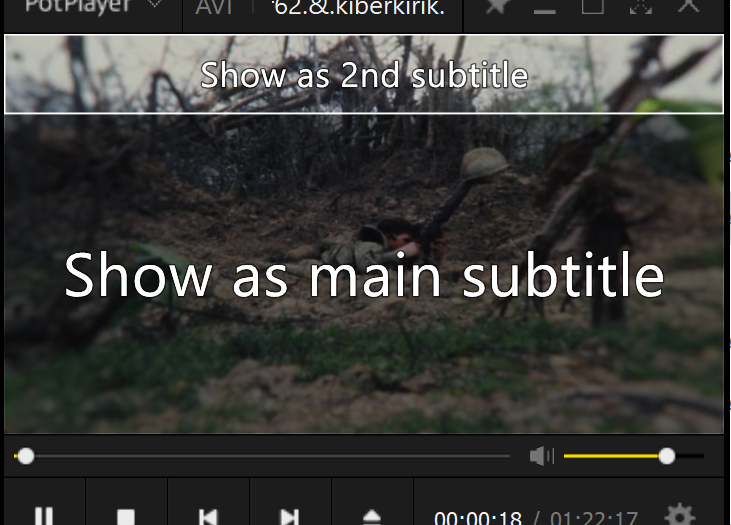Click the AVI format label

(213, 7)
